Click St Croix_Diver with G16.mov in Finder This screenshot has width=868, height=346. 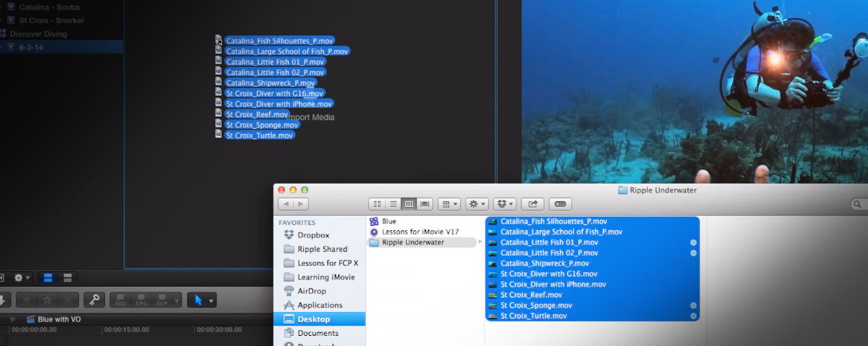549,274
